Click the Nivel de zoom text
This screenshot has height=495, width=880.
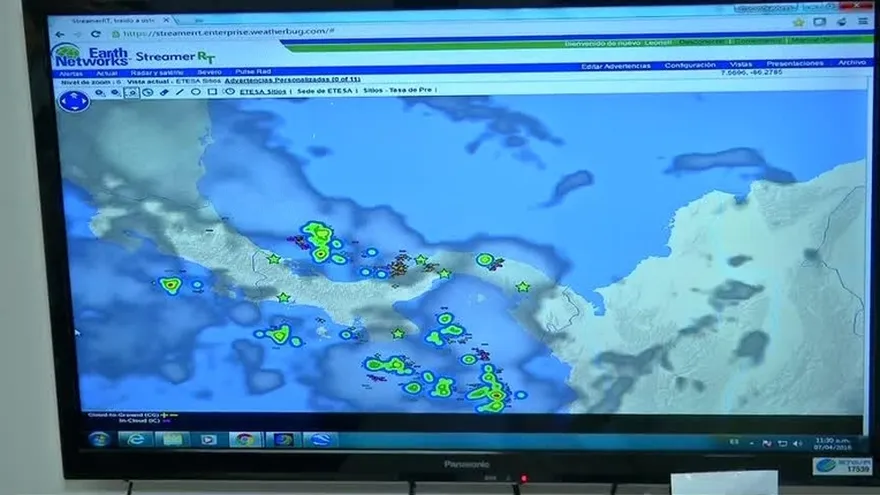[x=91, y=82]
